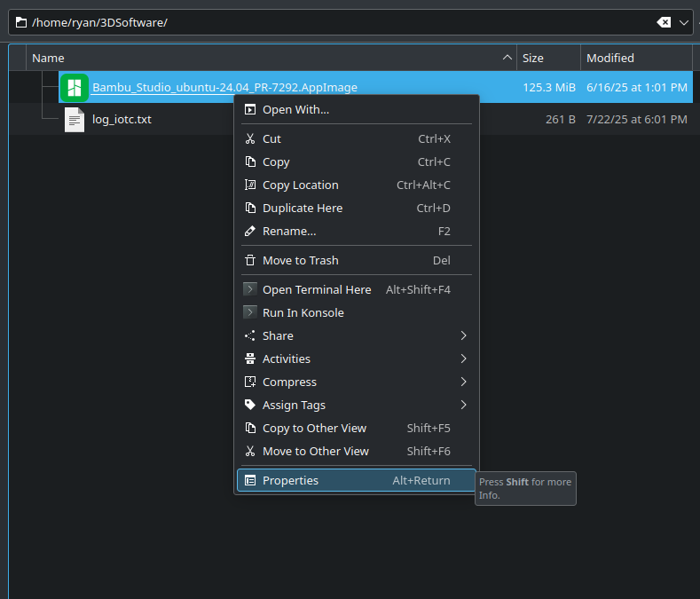The height and width of the screenshot is (599, 700).
Task: Open Properties from the context menu
Action: click(x=357, y=481)
